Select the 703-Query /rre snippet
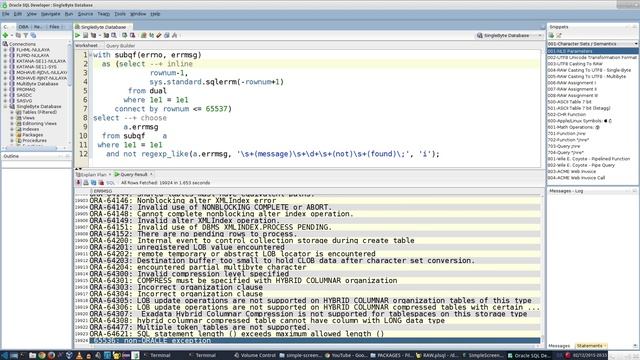The height and width of the screenshot is (360, 640). tap(564, 146)
